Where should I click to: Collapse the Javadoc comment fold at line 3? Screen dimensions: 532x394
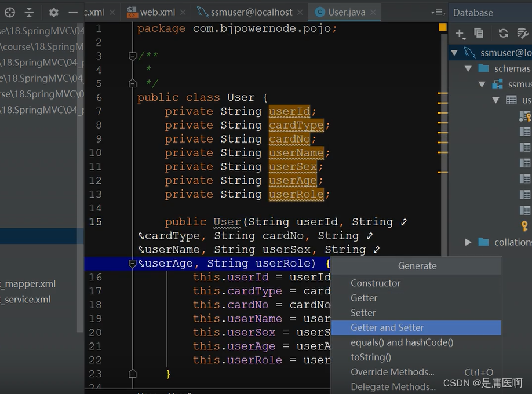point(133,56)
